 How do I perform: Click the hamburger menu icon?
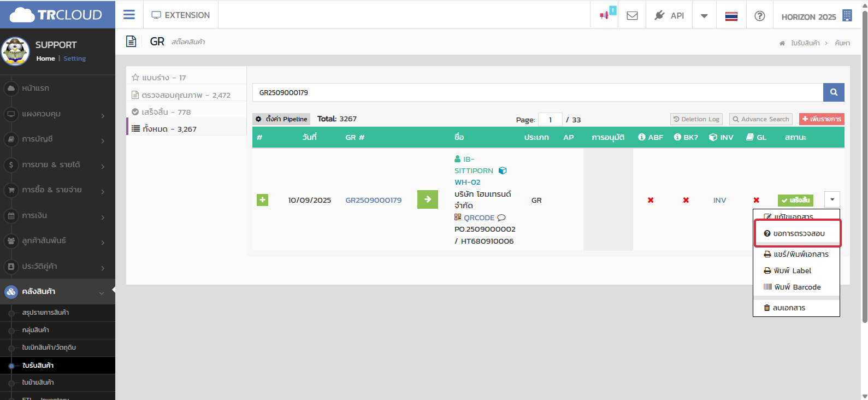click(x=129, y=15)
